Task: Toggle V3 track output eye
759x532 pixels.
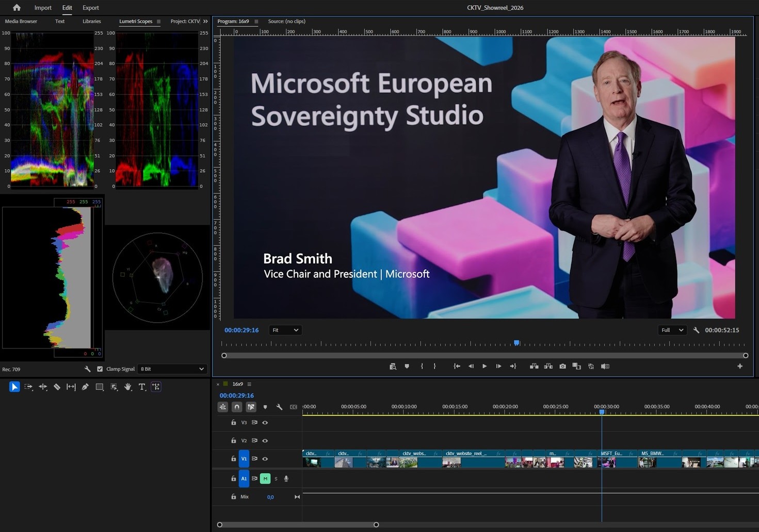Action: [265, 422]
